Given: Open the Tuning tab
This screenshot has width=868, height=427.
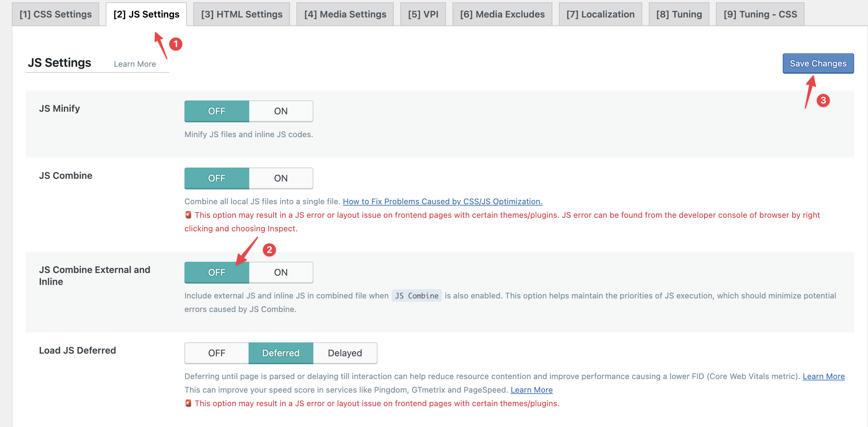Looking at the screenshot, I should pos(678,14).
